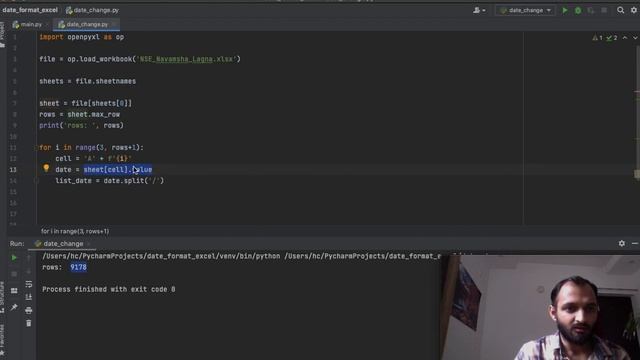
Task: Click 'sheets = file.sheetnames' line
Action: coord(88,81)
